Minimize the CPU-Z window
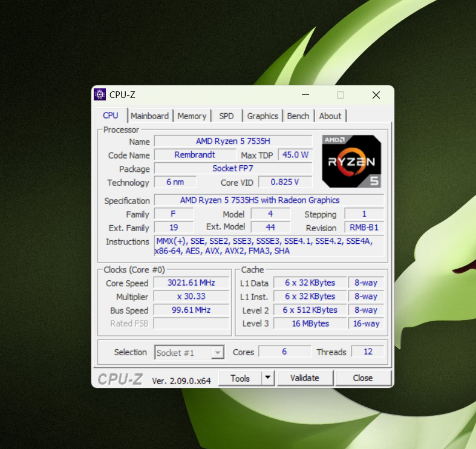476x449 pixels. 305,95
